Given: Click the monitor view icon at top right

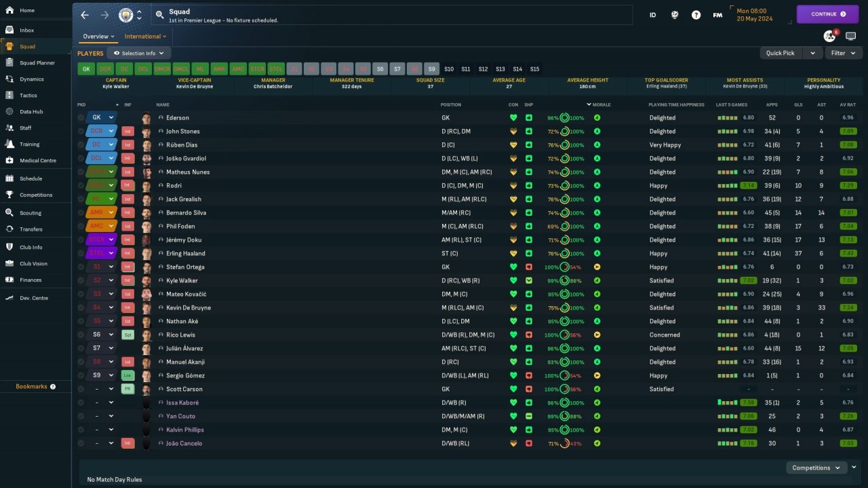Looking at the screenshot, I should pos(850,36).
